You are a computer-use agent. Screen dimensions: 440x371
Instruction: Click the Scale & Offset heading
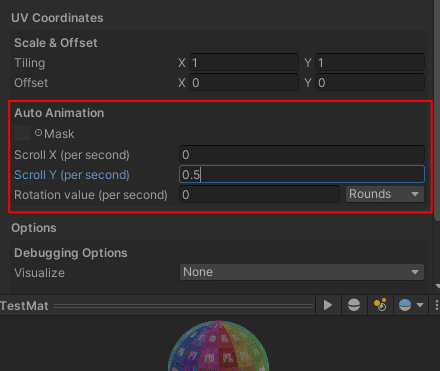56,43
